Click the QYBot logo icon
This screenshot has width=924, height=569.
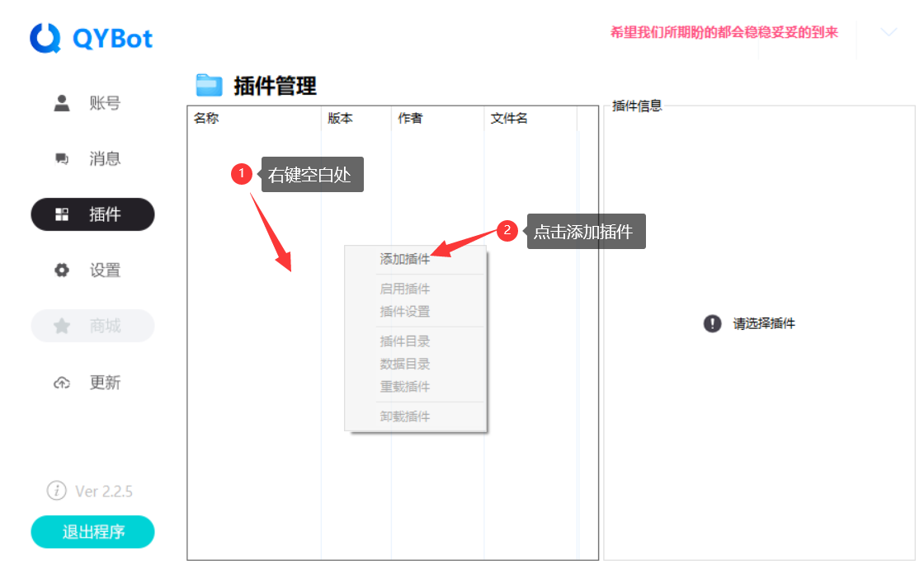tap(46, 38)
